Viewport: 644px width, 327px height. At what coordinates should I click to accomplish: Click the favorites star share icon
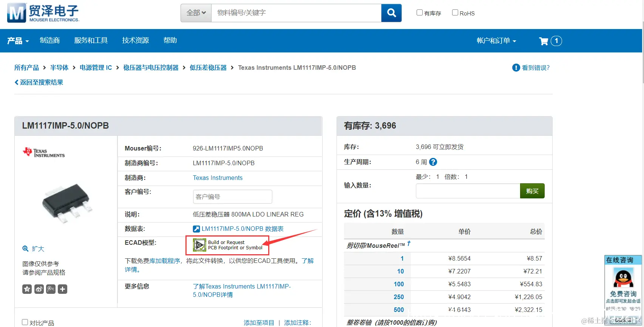click(27, 289)
